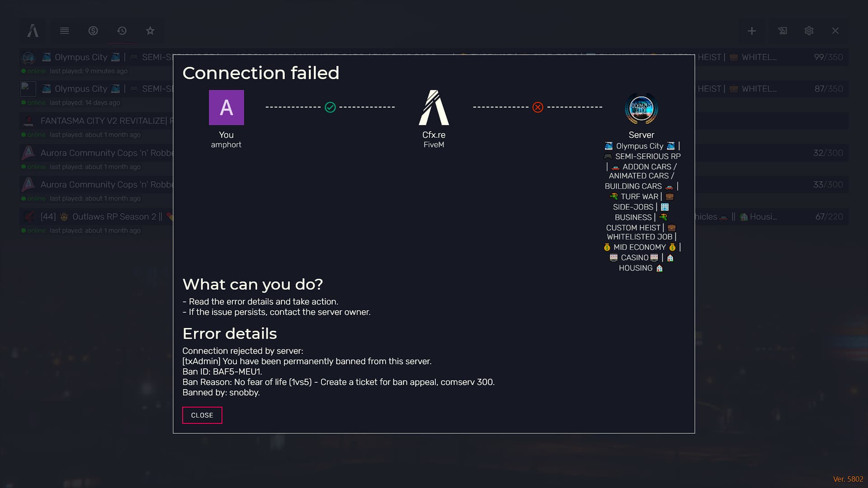Open the favorites star tab
Screen dimensions: 868x488
[150, 31]
